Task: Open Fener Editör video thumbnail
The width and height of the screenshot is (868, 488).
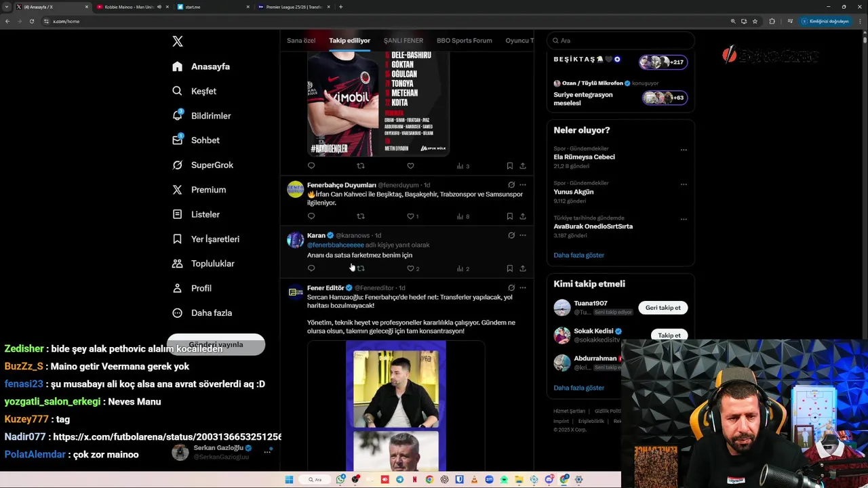Action: [396, 406]
